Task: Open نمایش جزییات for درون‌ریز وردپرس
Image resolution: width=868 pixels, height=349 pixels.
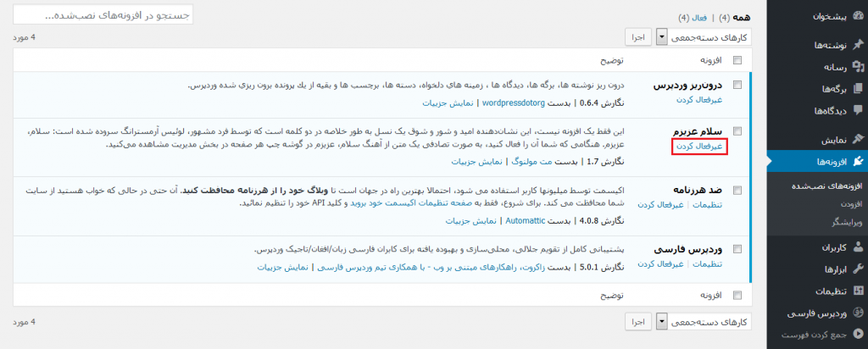Action: pyautogui.click(x=448, y=102)
